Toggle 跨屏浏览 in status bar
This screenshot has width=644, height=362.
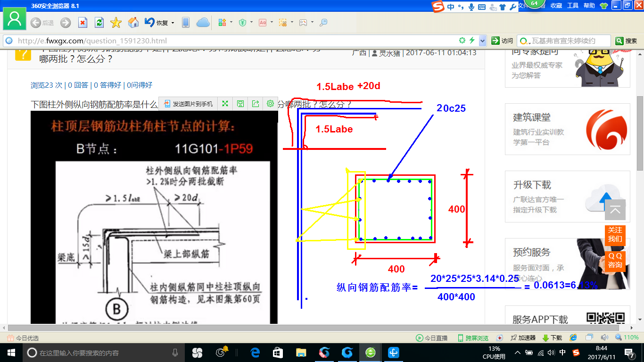tap(473, 338)
